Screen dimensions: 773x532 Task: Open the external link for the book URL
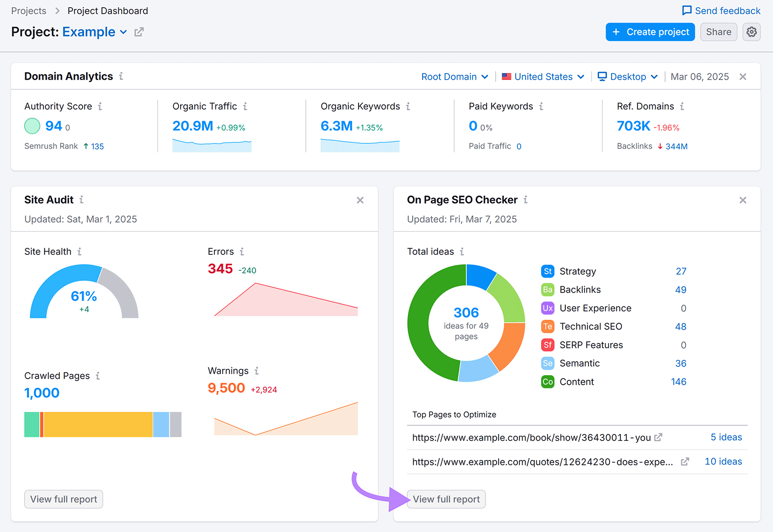[x=658, y=437]
